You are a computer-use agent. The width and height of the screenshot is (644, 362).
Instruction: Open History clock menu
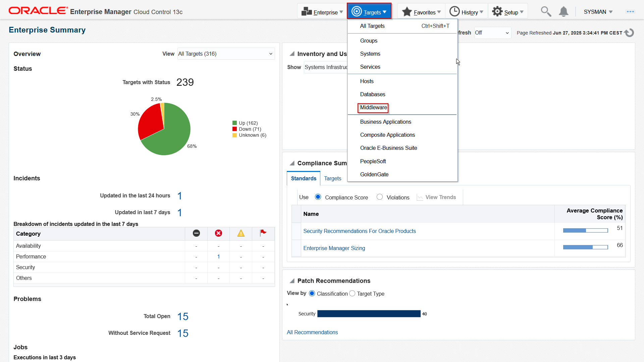[466, 12]
